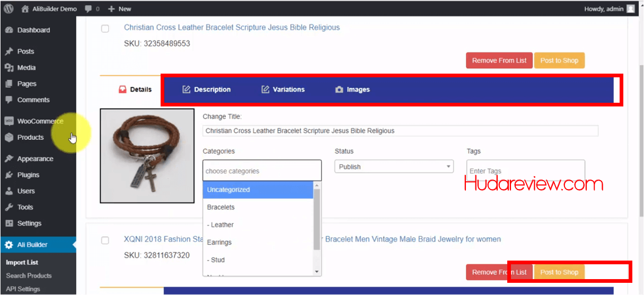Click the SKU: 32358489553 text
This screenshot has height=295, width=644.
click(x=157, y=43)
